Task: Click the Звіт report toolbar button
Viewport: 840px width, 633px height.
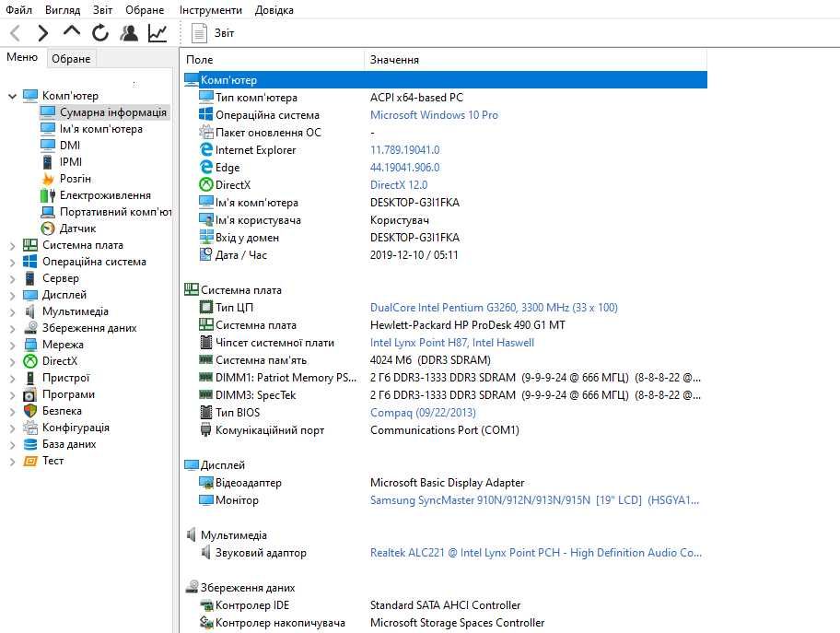Action: pos(213,33)
